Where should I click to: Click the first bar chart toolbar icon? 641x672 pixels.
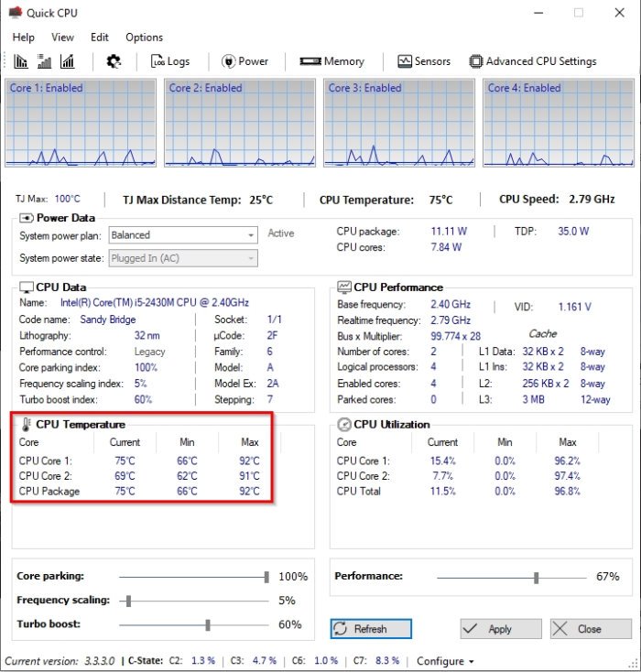click(20, 61)
